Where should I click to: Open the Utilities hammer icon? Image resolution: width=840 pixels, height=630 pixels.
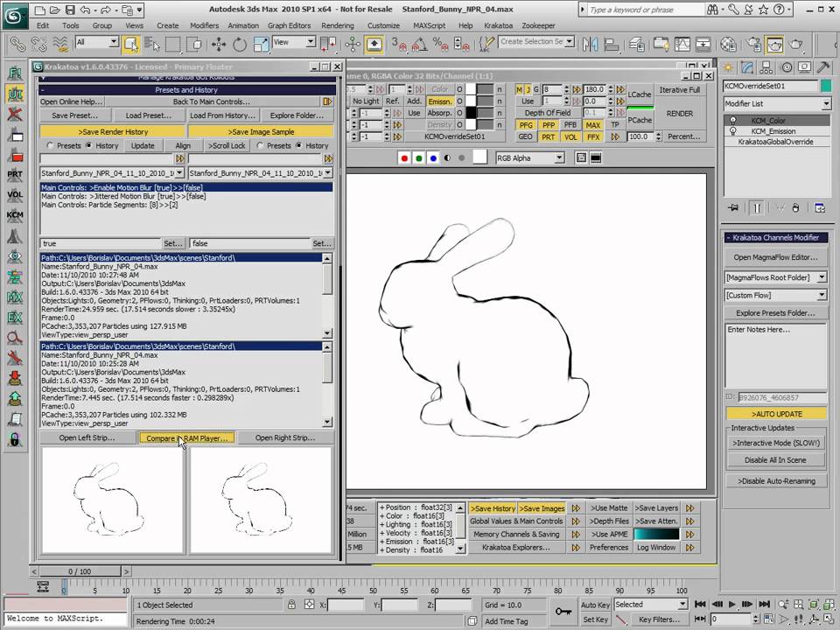coord(823,67)
